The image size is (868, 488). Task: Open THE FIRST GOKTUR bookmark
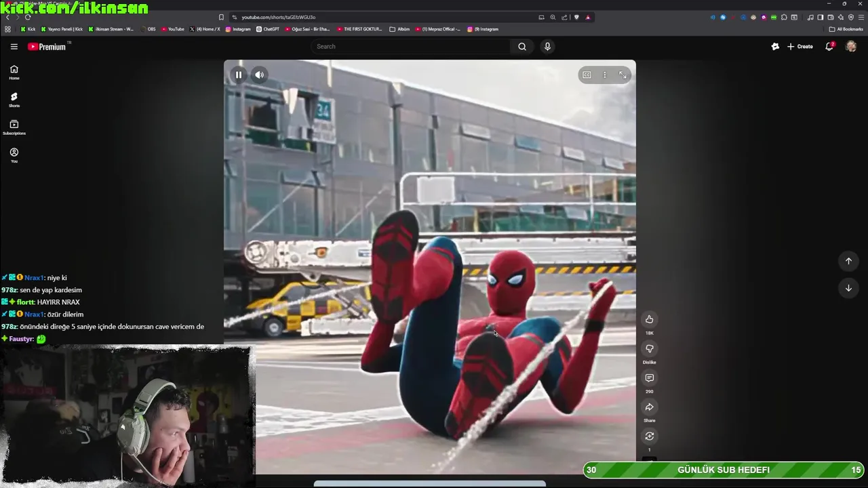click(x=359, y=29)
